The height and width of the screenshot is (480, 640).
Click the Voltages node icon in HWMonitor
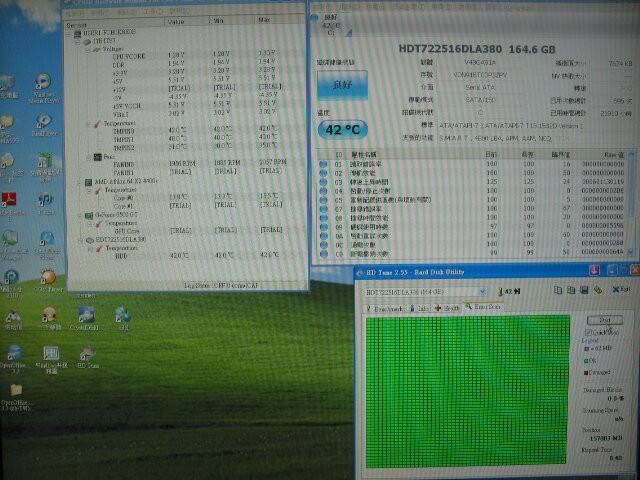(96, 49)
